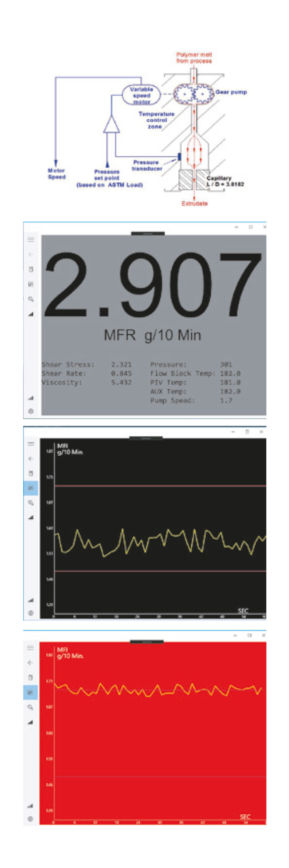This screenshot has width=289, height=868.
Task: Open settings gear in the red chart window
Action: pyautogui.click(x=31, y=819)
